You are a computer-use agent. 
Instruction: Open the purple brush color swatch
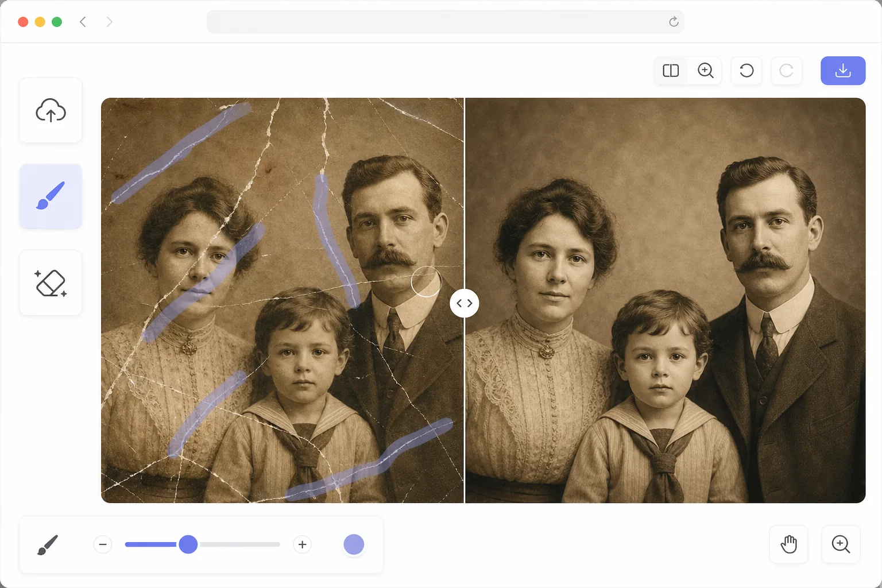tap(354, 544)
